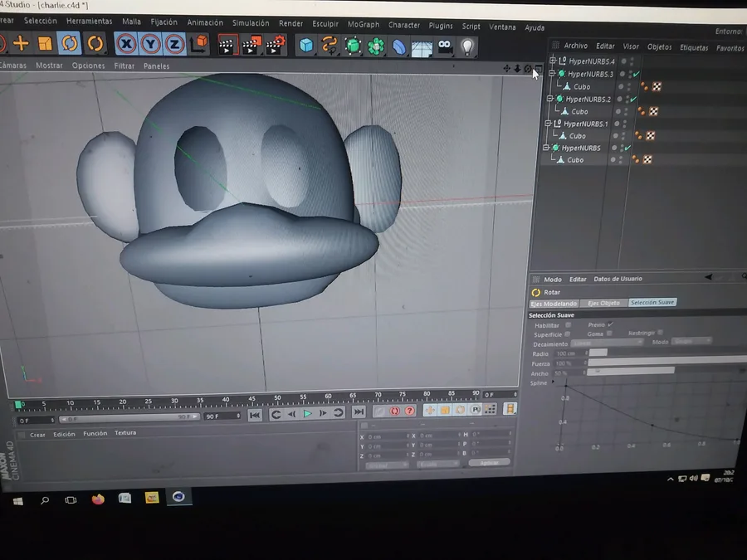Add a Floor/environment object
This screenshot has width=747, height=560.
[422, 47]
